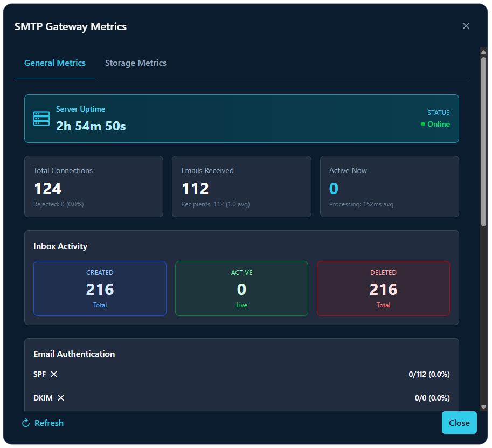
Task: Click the green Active inbox tile
Action: click(x=241, y=288)
